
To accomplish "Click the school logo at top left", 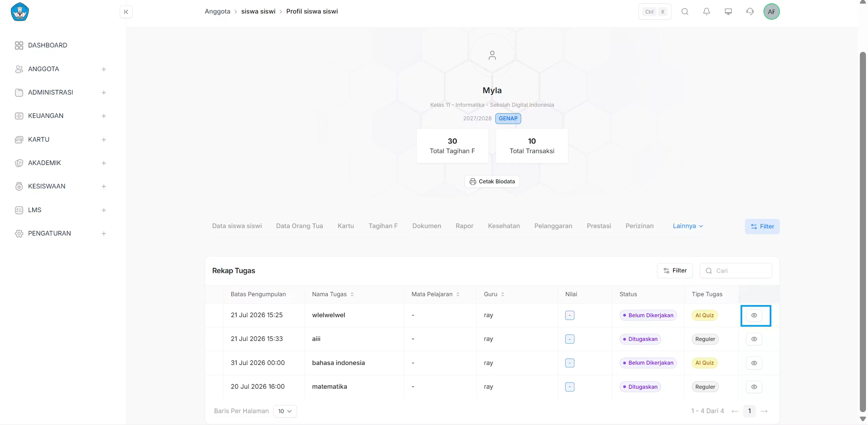I will point(19,12).
